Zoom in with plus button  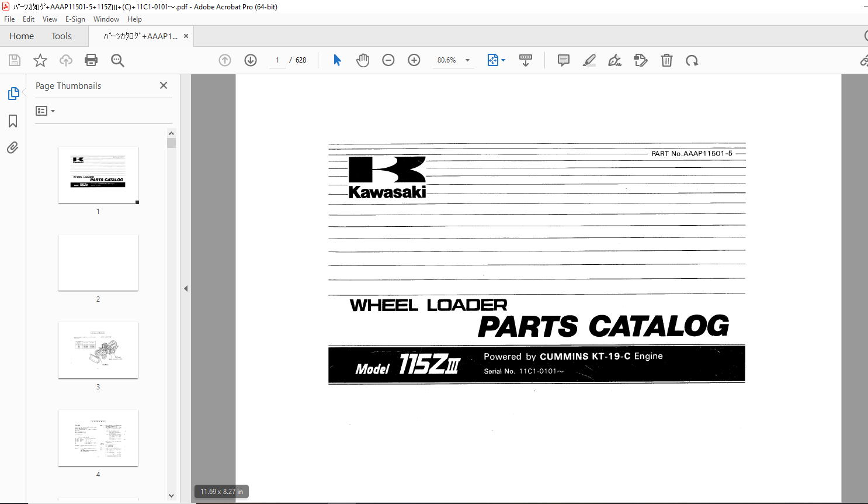(x=414, y=60)
